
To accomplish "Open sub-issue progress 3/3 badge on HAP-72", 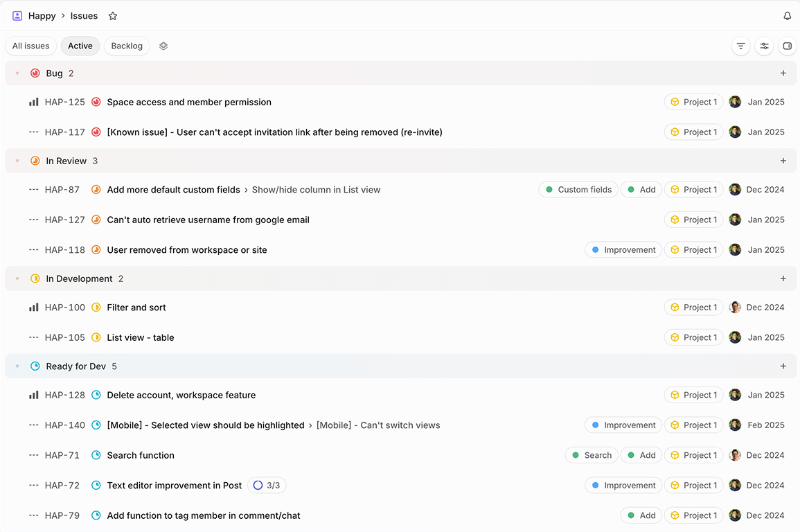I will pyautogui.click(x=267, y=485).
